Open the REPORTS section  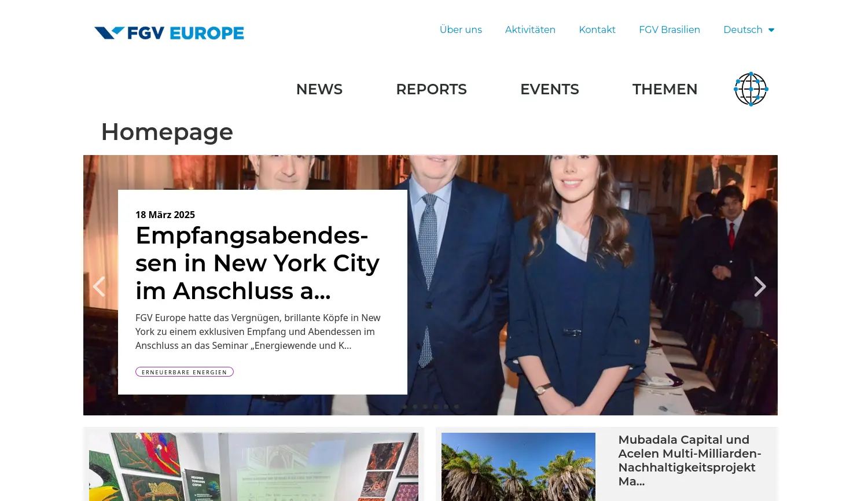(431, 89)
